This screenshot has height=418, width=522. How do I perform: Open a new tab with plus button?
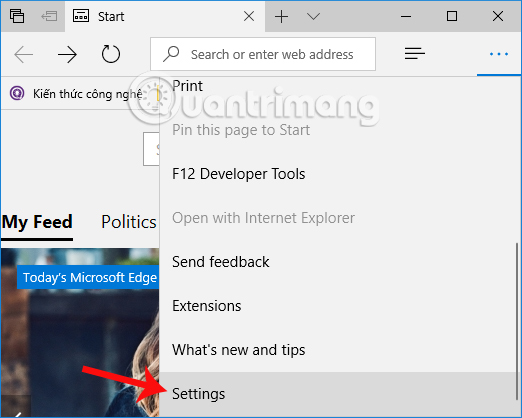click(281, 16)
